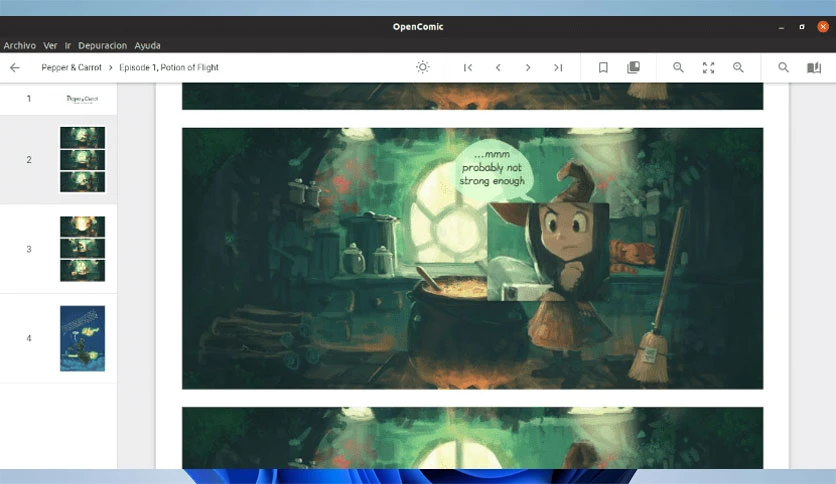Click Episode 1, Potion of Flight breadcrumb
The width and height of the screenshot is (836, 484).
click(x=169, y=68)
